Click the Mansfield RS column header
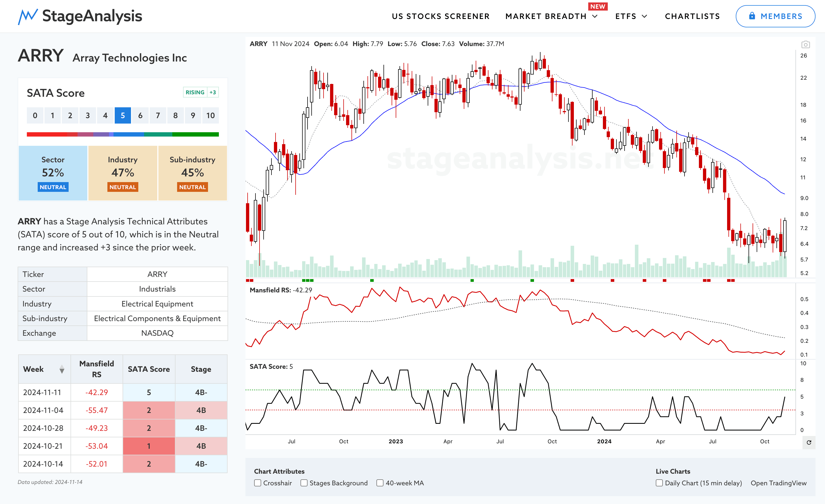 pyautogui.click(x=97, y=369)
